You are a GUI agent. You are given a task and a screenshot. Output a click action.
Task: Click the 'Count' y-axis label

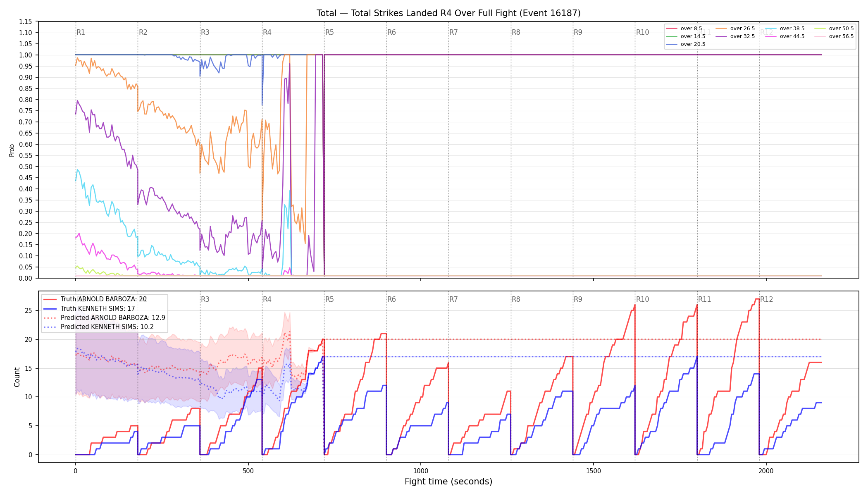tap(17, 377)
